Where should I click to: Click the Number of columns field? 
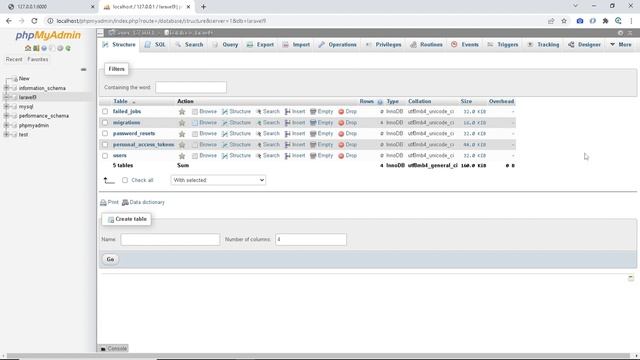(311, 240)
